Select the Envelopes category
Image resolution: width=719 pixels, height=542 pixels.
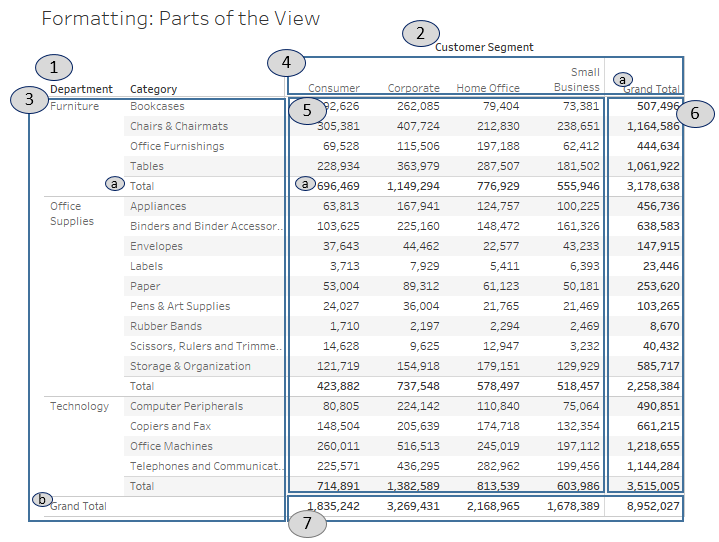click(156, 246)
